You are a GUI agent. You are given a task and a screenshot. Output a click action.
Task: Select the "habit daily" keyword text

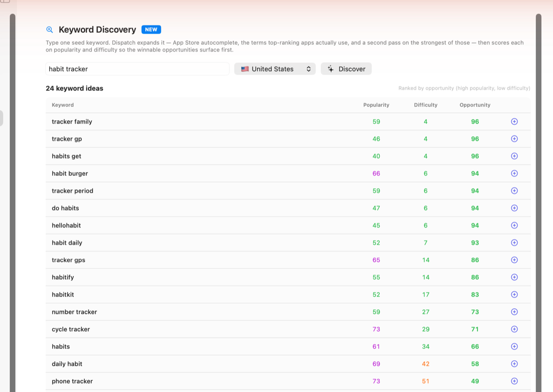pos(67,242)
